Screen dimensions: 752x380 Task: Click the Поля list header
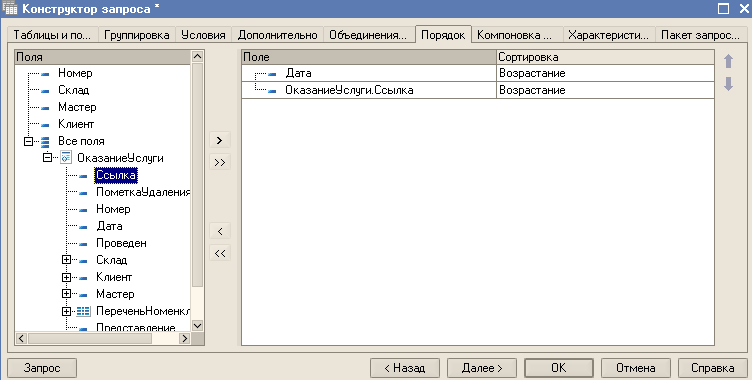pos(103,57)
